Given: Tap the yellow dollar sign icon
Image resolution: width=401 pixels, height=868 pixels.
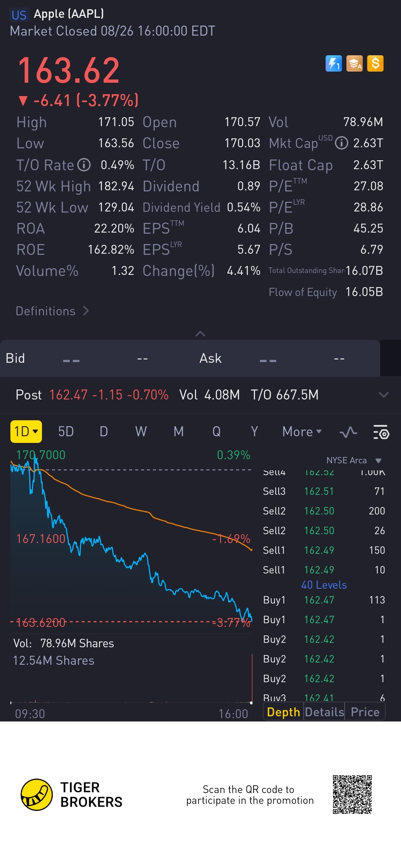Looking at the screenshot, I should click(375, 63).
